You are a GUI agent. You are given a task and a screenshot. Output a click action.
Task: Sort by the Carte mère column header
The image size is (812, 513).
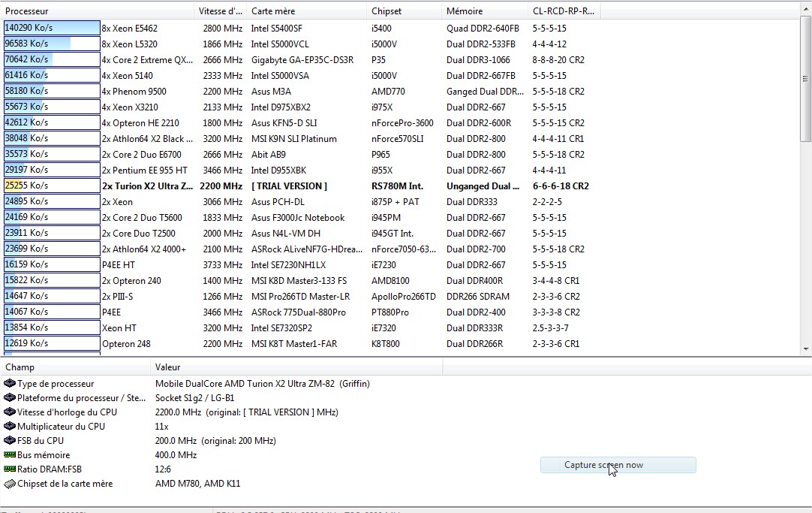pos(307,11)
